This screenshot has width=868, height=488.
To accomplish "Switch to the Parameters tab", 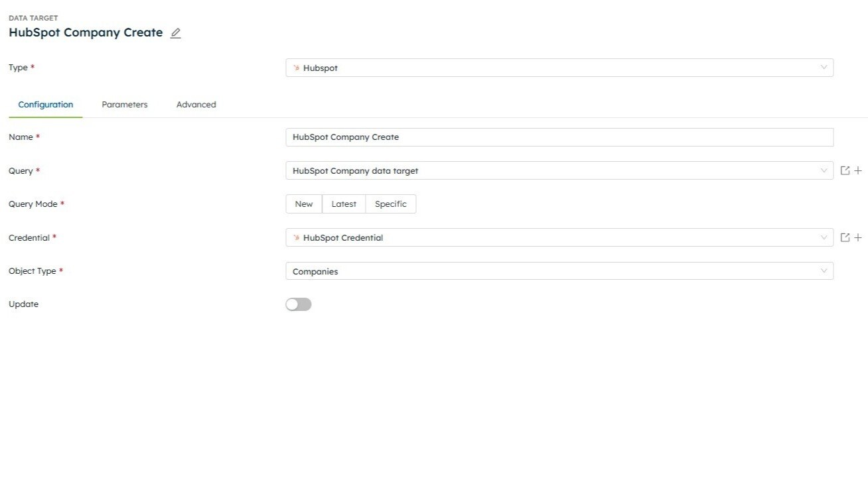I will coord(125,105).
